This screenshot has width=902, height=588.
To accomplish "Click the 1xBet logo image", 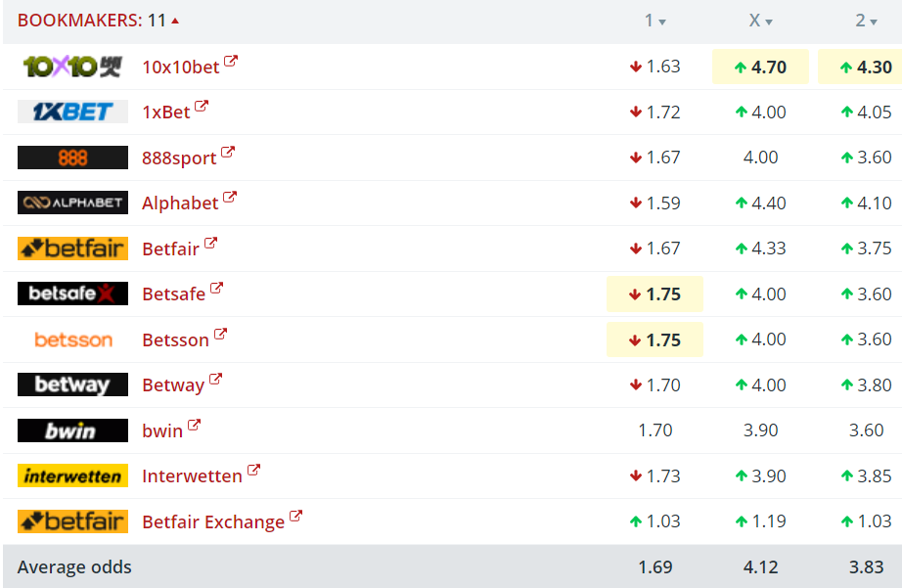I will [72, 112].
